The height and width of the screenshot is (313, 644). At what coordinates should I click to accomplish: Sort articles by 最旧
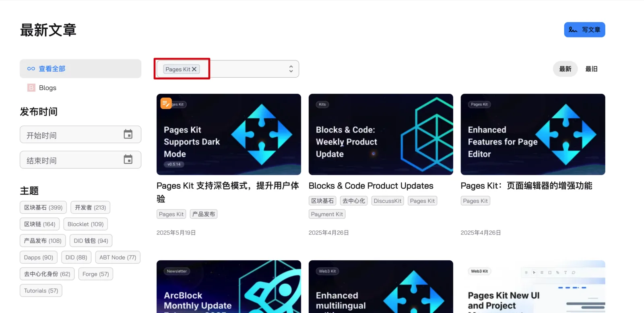pos(591,69)
